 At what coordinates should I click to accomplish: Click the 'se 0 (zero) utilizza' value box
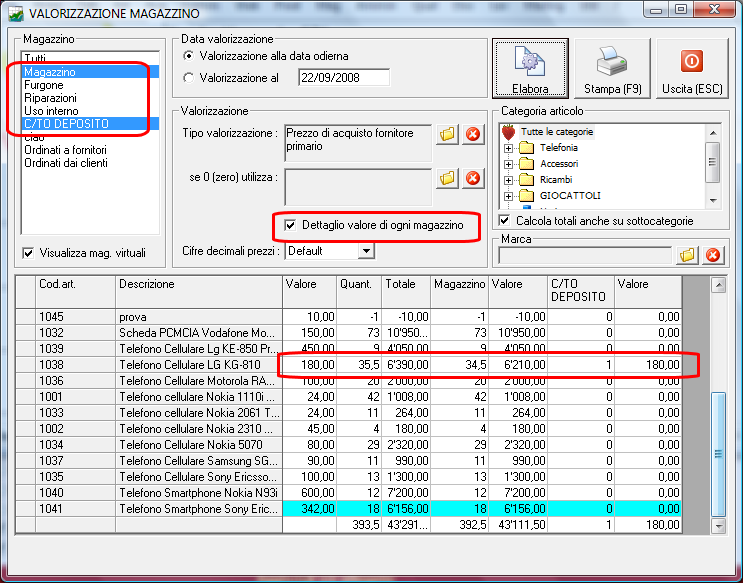[358, 186]
